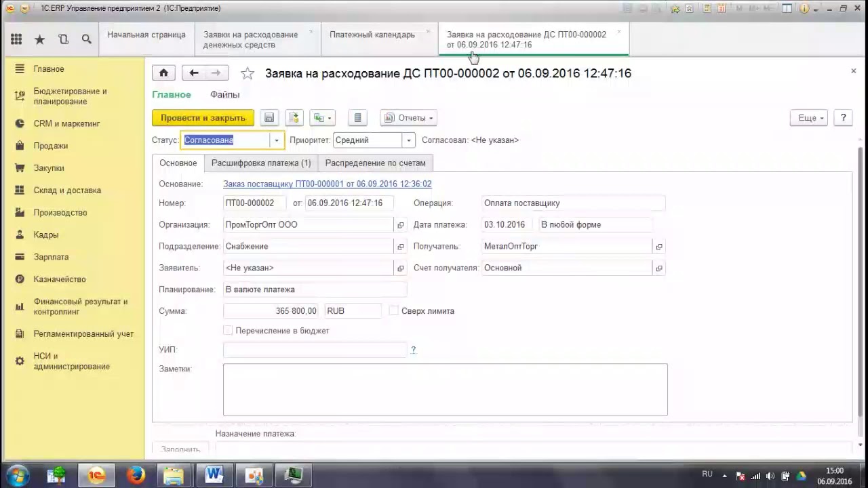Click Провести и закрыть button
This screenshot has width=868, height=488.
203,118
